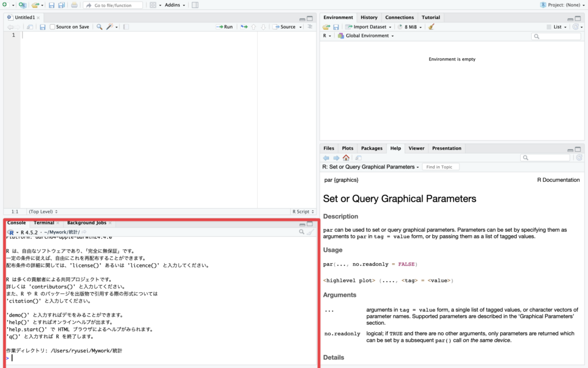Screen dimensions: 588x368
Task: Click the re-run previous code icon
Action: pos(243,27)
